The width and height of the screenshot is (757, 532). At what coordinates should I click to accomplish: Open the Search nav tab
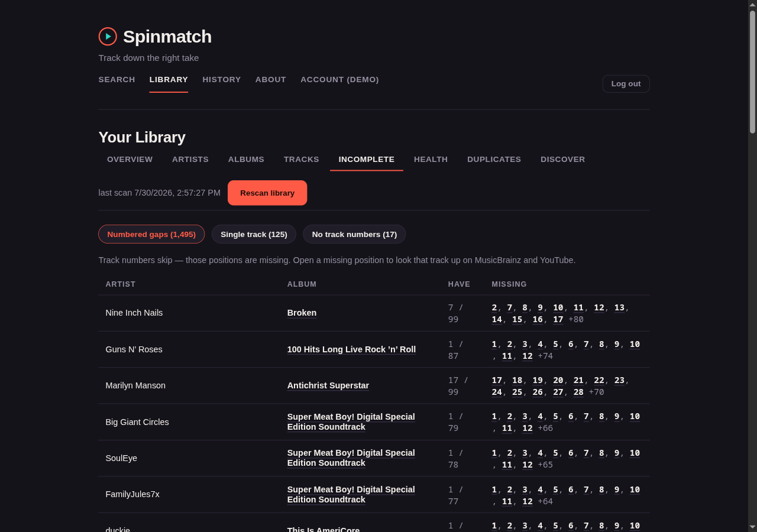tap(117, 79)
